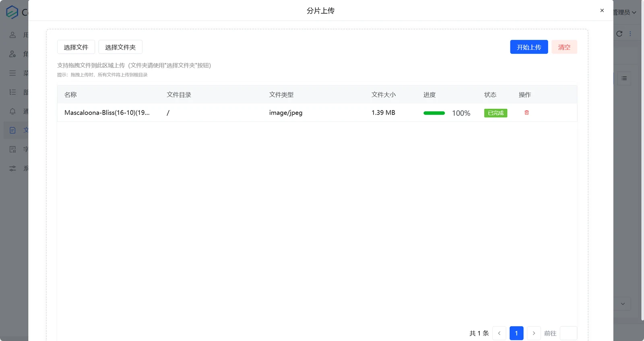
Task: Go to the next page of the upload list
Action: [534, 333]
